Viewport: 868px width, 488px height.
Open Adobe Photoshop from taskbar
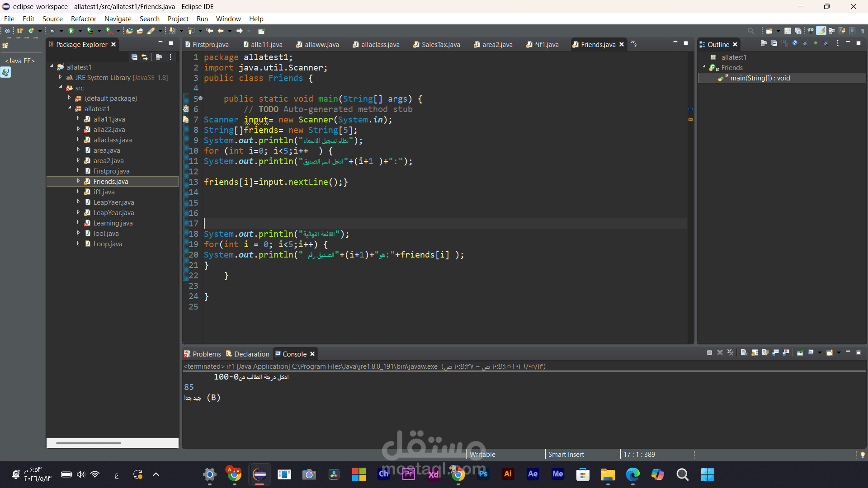click(483, 474)
